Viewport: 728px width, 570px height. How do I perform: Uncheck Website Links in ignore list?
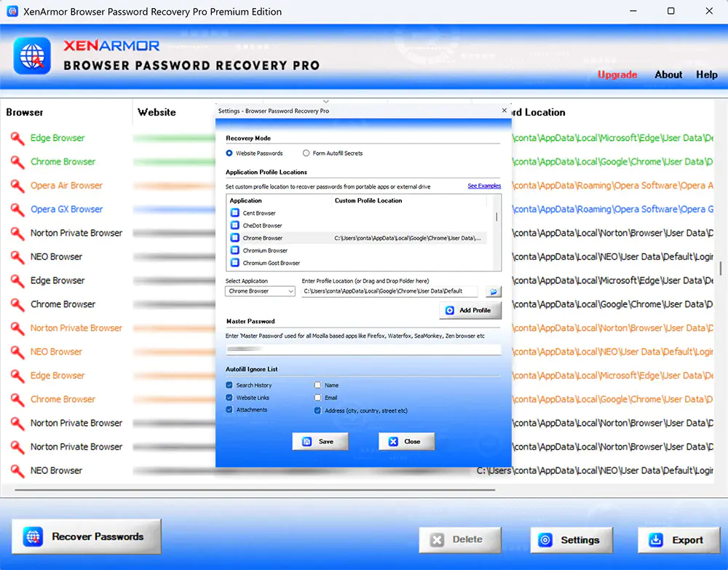(229, 397)
